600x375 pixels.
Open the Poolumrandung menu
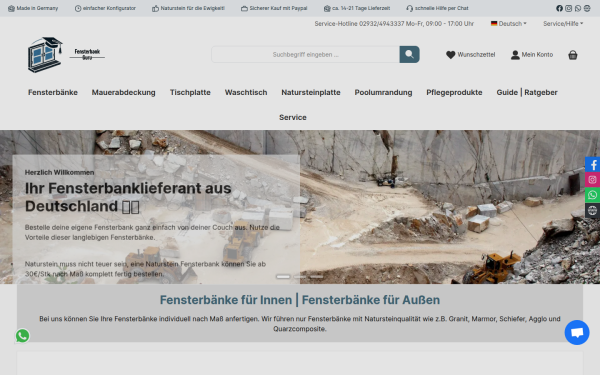click(x=383, y=92)
